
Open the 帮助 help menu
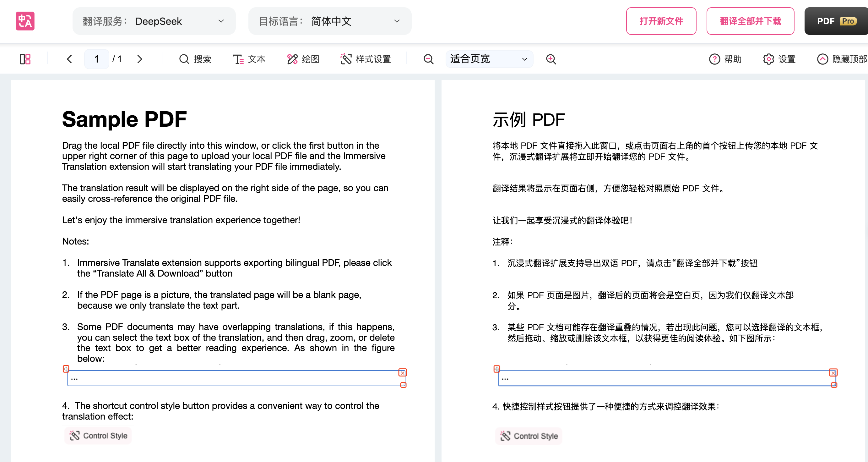click(725, 59)
